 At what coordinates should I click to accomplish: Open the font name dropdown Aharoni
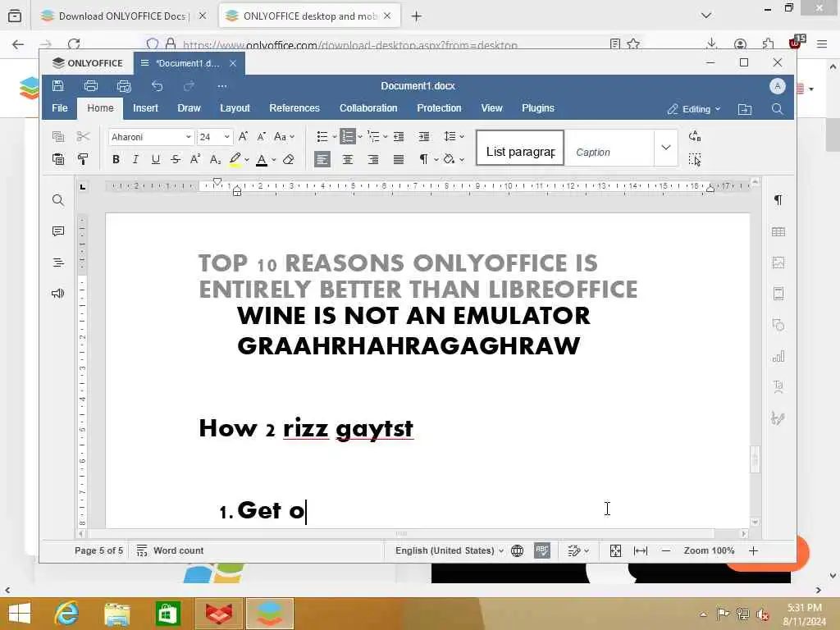click(188, 137)
